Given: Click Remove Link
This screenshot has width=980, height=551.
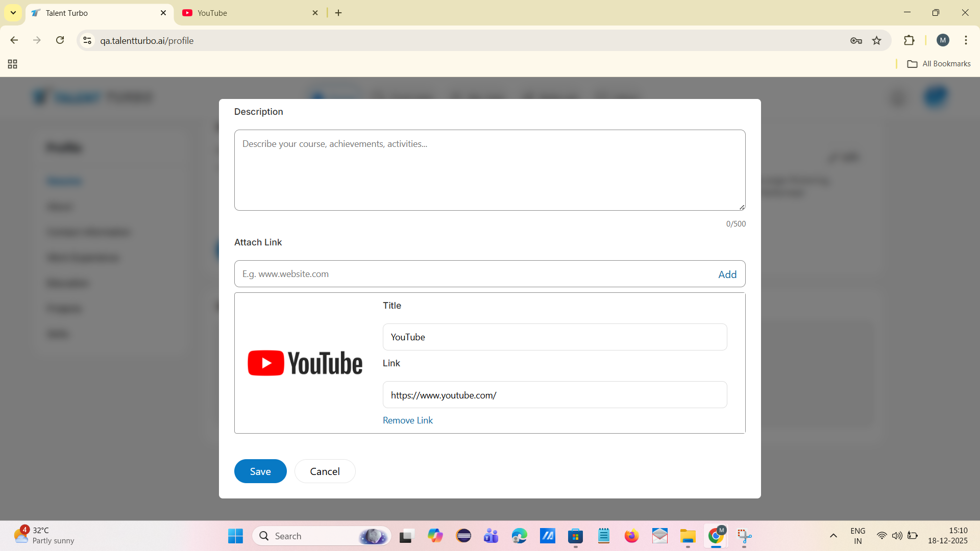Looking at the screenshot, I should pyautogui.click(x=408, y=420).
